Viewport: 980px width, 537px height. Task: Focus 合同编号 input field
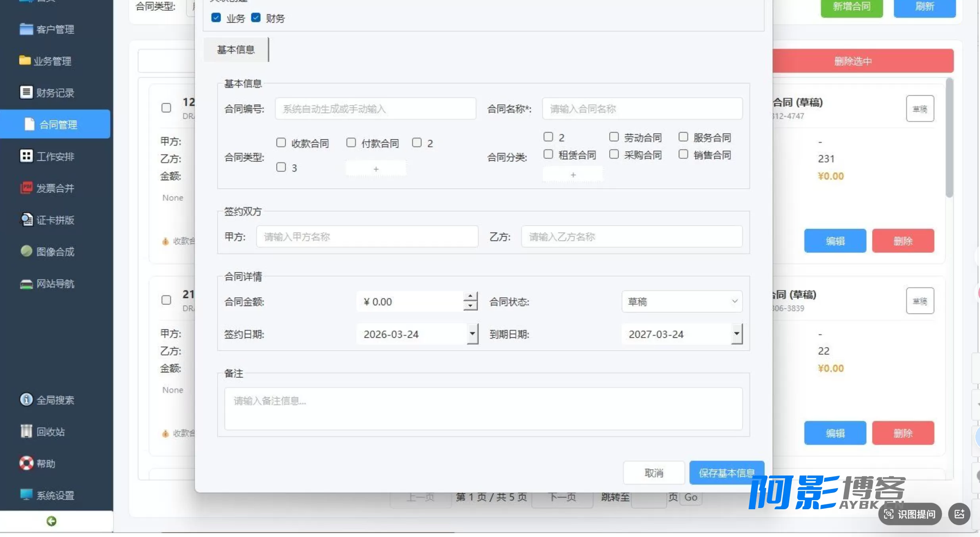click(x=375, y=108)
